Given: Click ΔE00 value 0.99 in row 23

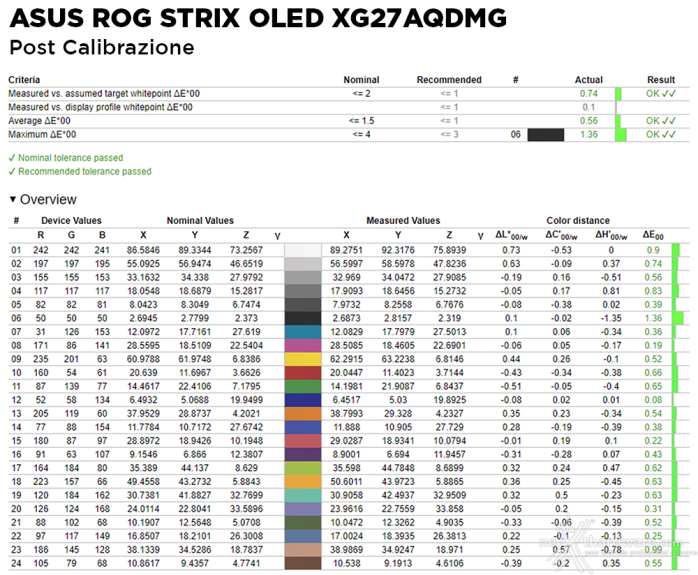Looking at the screenshot, I should point(653,550).
